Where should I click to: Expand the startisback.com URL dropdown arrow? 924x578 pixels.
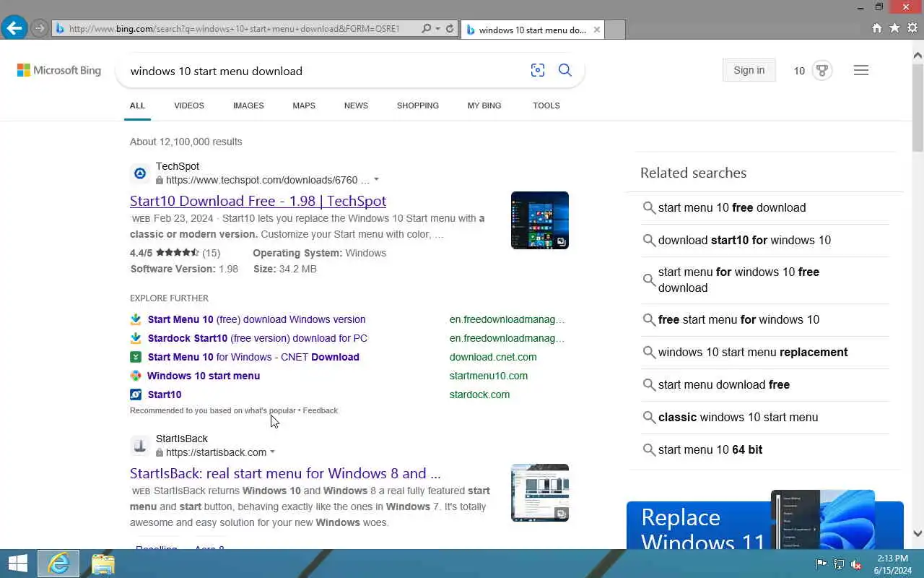tap(272, 452)
